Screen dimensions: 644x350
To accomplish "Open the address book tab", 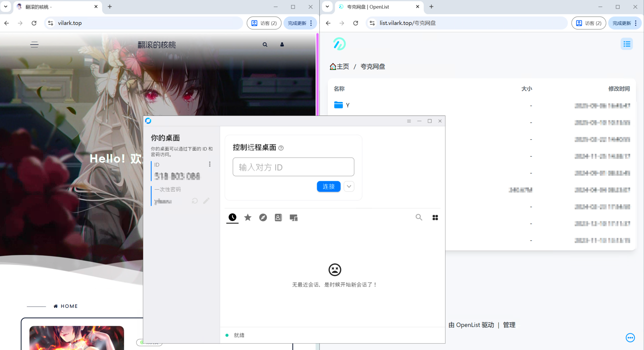I will [x=278, y=217].
